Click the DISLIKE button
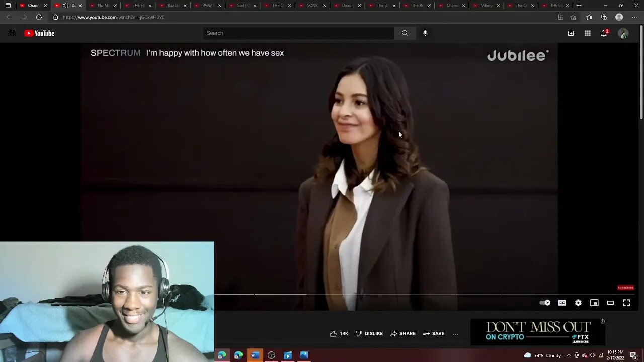 click(x=369, y=333)
